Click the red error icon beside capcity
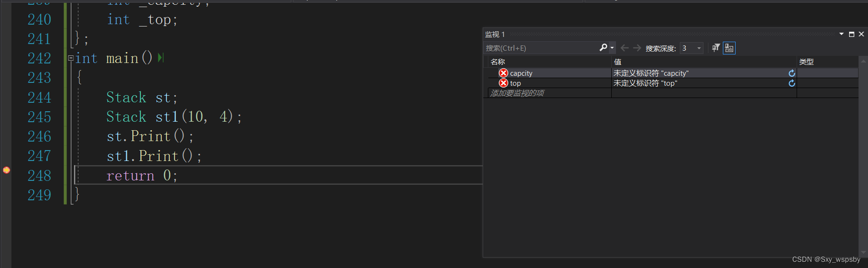The height and width of the screenshot is (268, 868). tap(503, 73)
